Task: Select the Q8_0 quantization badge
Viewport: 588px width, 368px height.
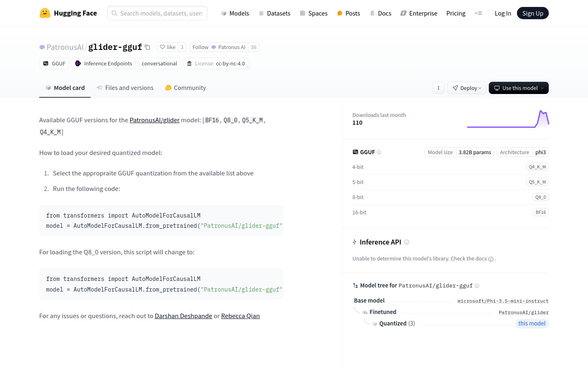Action: click(x=541, y=197)
